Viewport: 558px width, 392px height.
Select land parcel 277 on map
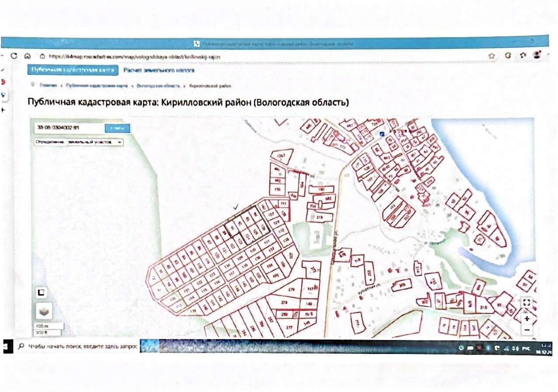[289, 327]
